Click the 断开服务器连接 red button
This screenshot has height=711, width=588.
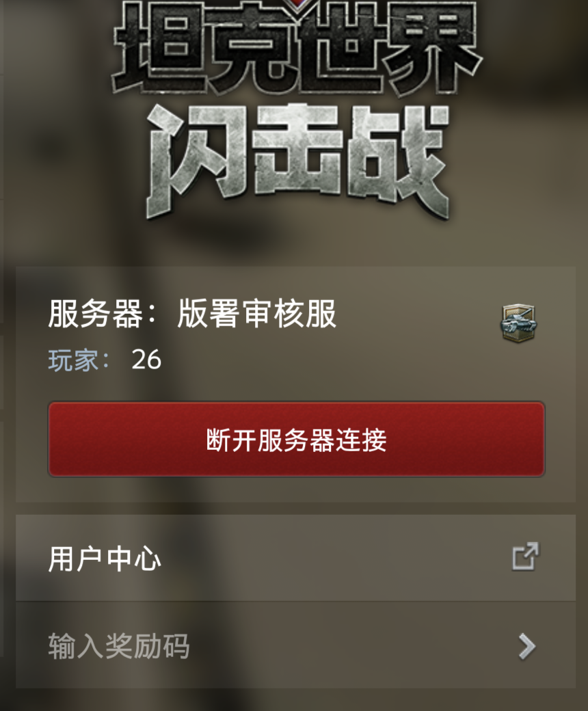297,440
